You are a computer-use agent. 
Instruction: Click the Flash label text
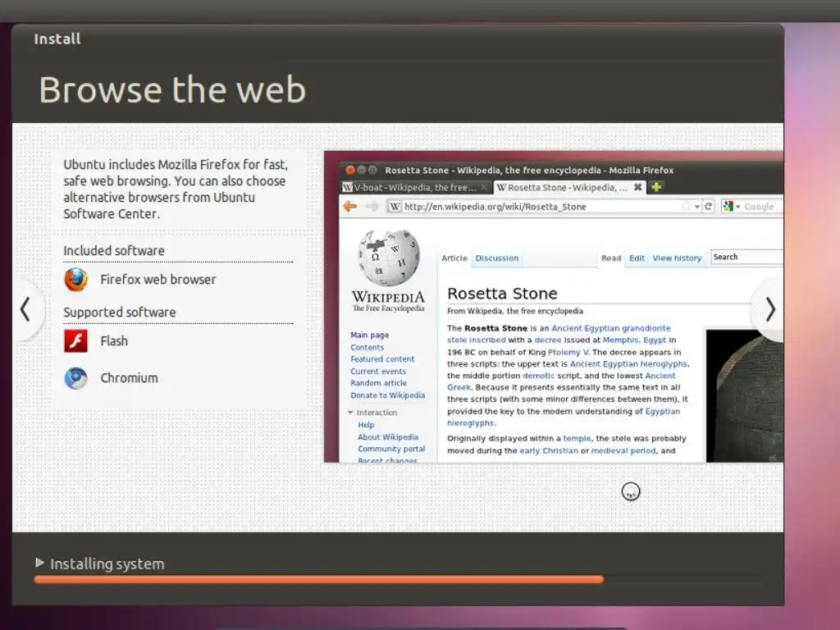[114, 341]
